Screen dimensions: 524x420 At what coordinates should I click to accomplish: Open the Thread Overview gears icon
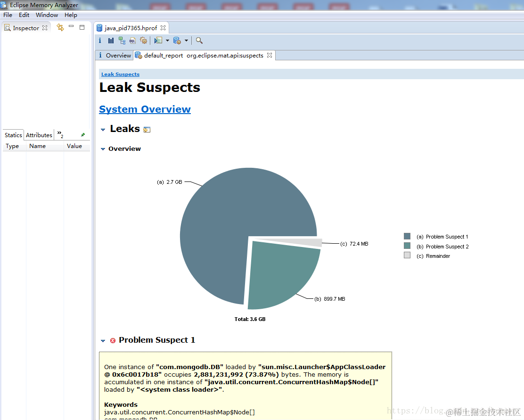pyautogui.click(x=143, y=41)
